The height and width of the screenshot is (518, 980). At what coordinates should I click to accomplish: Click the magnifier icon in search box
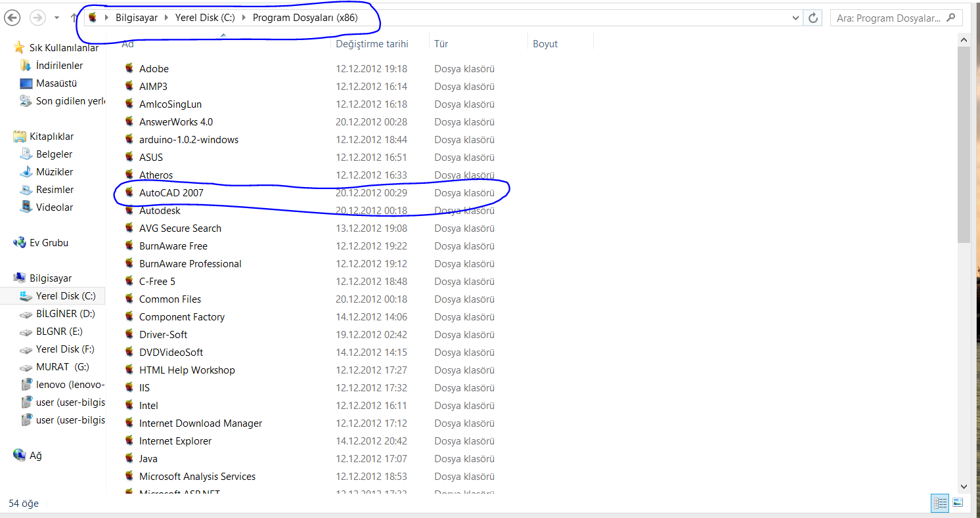[x=951, y=18]
